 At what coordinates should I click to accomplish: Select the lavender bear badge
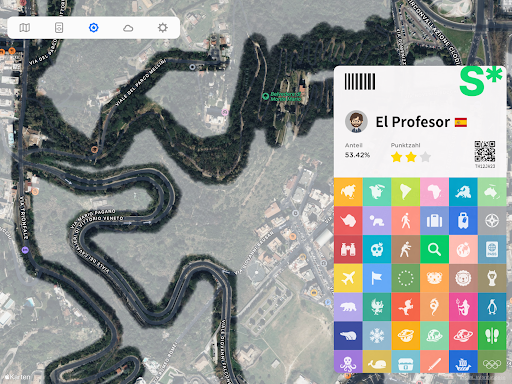point(348,307)
